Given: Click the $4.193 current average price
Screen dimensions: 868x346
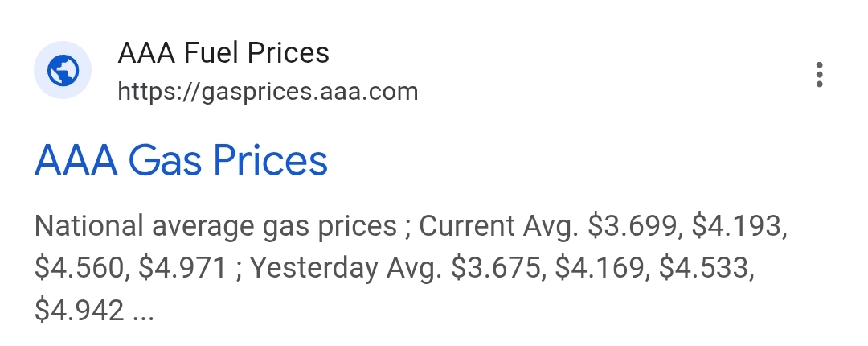Looking at the screenshot, I should point(736,226).
